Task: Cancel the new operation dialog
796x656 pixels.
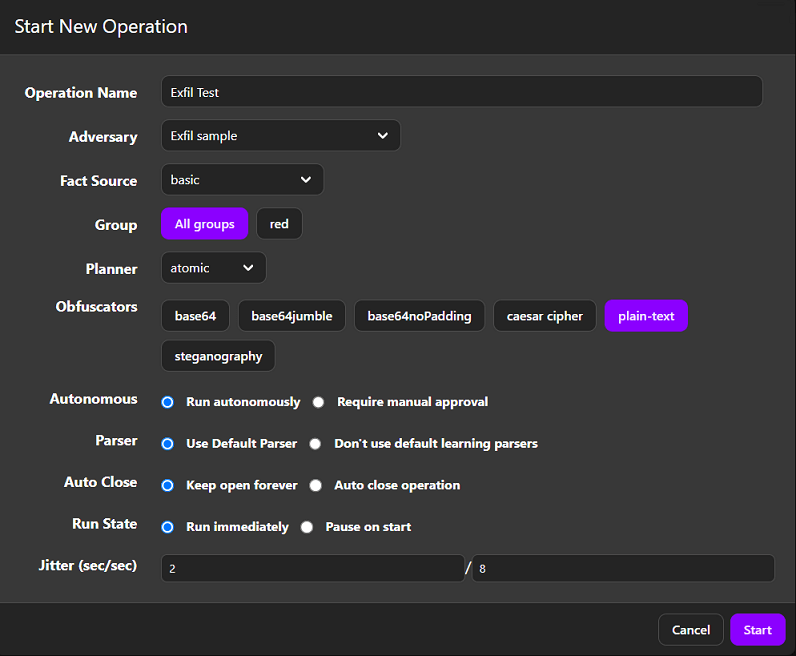Action: [690, 630]
